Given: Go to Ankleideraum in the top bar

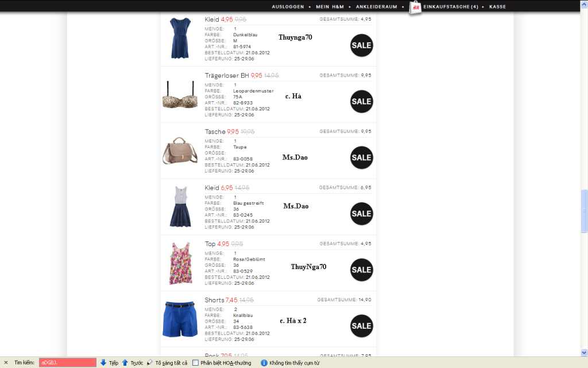Looking at the screenshot, I should pos(377,7).
